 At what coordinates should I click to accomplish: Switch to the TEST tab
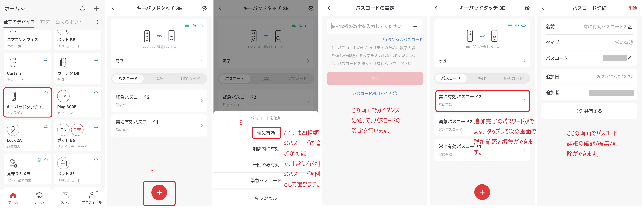tap(45, 22)
